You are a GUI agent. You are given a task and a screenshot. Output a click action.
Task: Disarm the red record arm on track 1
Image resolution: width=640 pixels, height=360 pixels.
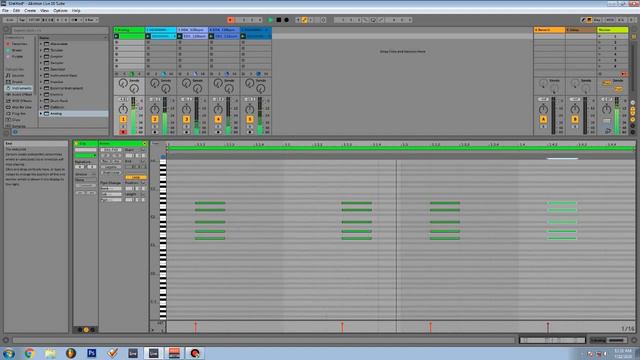123,132
